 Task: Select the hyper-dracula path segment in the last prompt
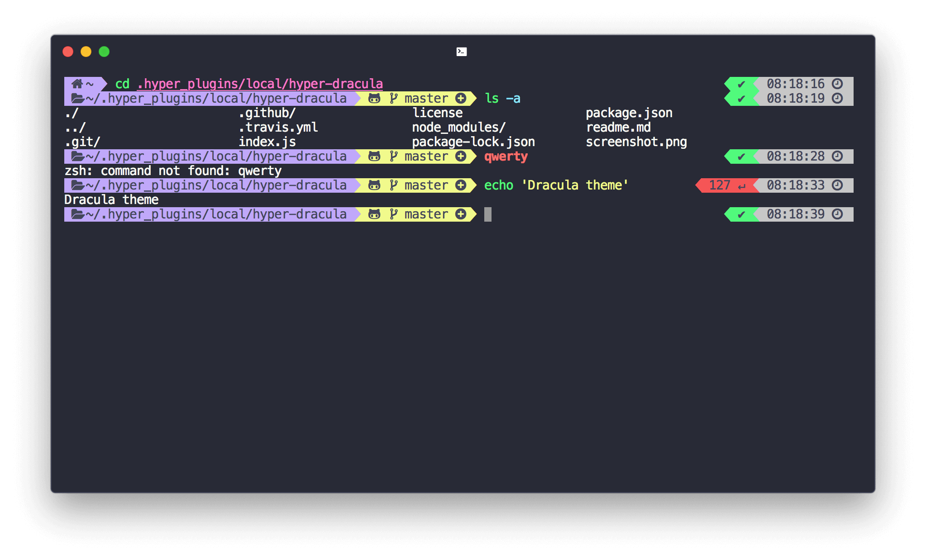[x=217, y=214]
